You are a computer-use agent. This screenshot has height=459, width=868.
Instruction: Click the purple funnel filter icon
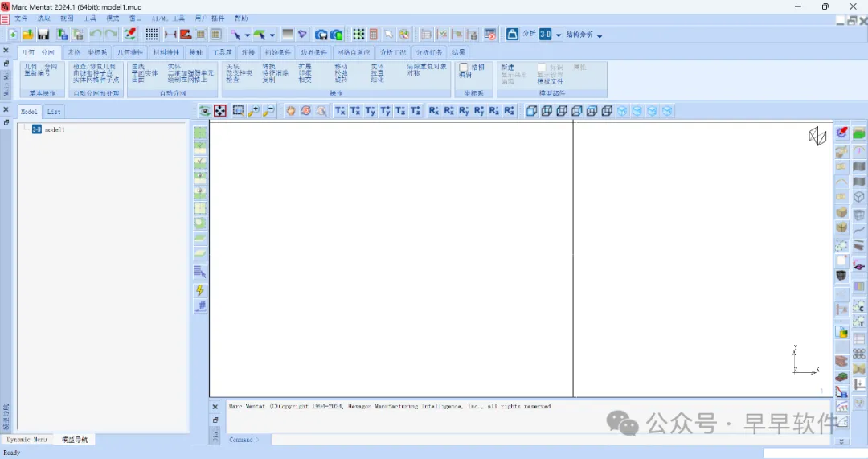point(302,35)
